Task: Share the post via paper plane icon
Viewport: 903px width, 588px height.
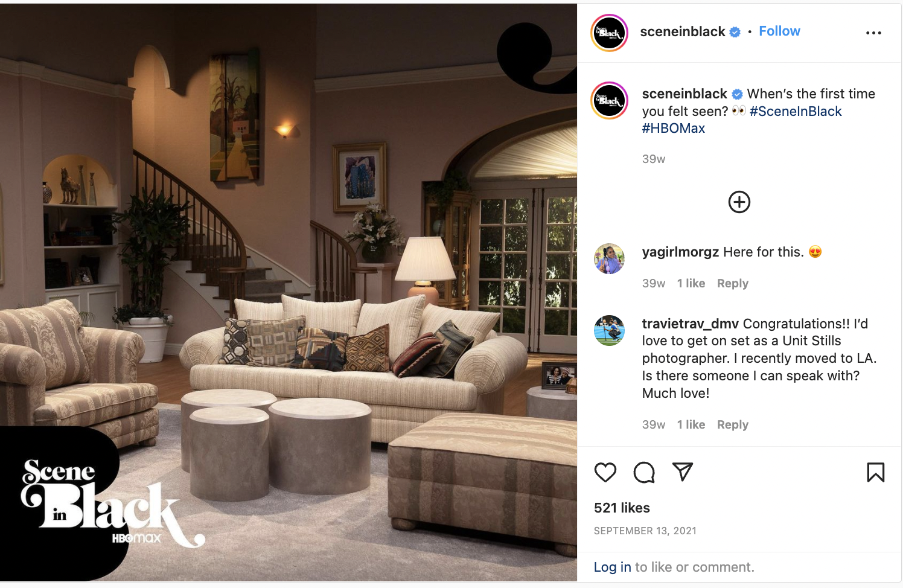Action: (x=683, y=471)
